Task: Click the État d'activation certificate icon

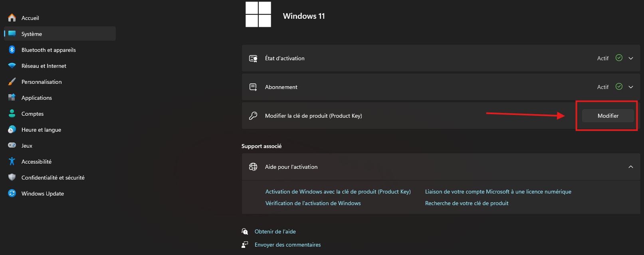Action: click(253, 58)
